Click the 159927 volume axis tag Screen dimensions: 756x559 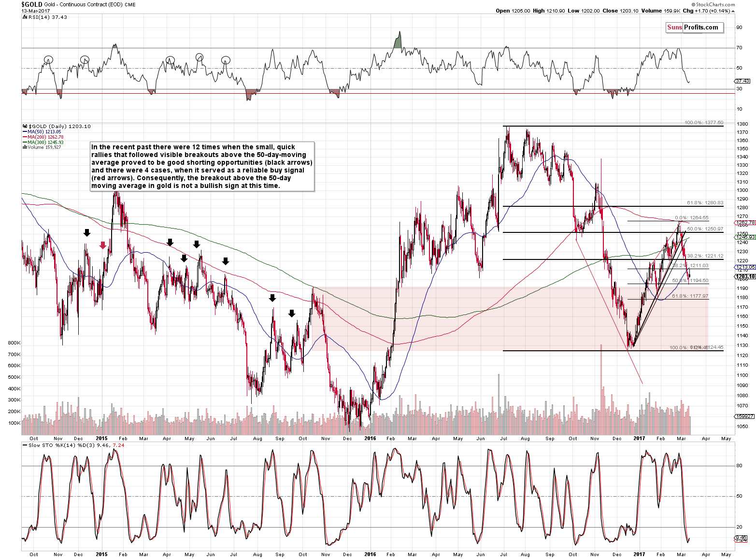pos(744,416)
